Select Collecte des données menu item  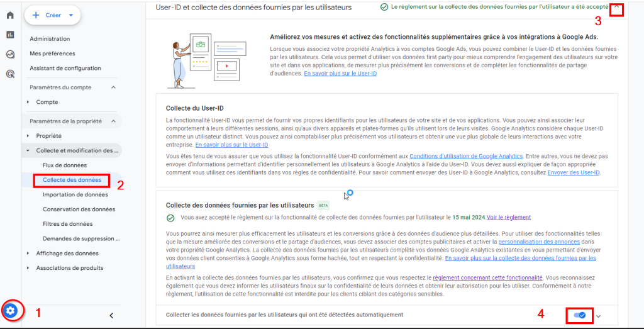(72, 180)
